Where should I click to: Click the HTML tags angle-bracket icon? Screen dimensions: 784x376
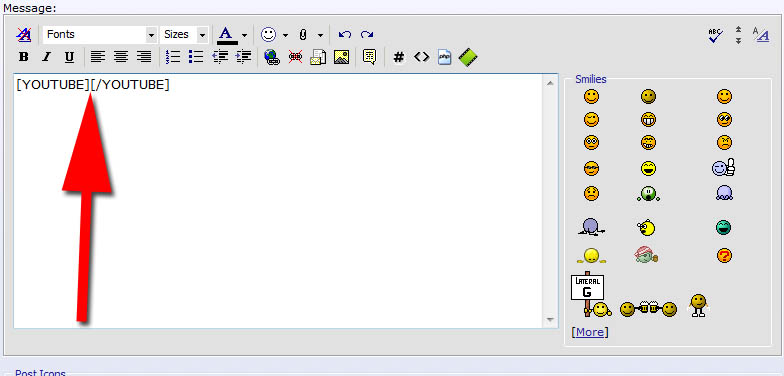[422, 57]
